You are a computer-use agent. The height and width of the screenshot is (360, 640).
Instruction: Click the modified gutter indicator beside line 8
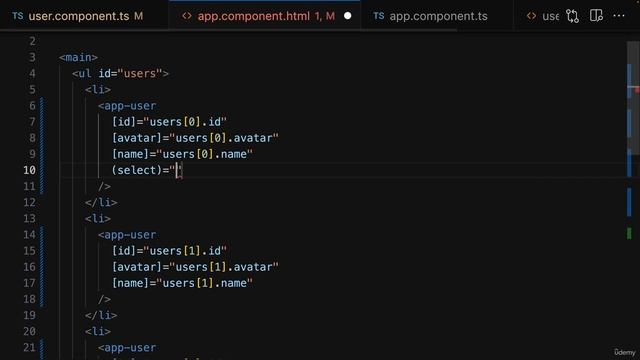(x=42, y=138)
